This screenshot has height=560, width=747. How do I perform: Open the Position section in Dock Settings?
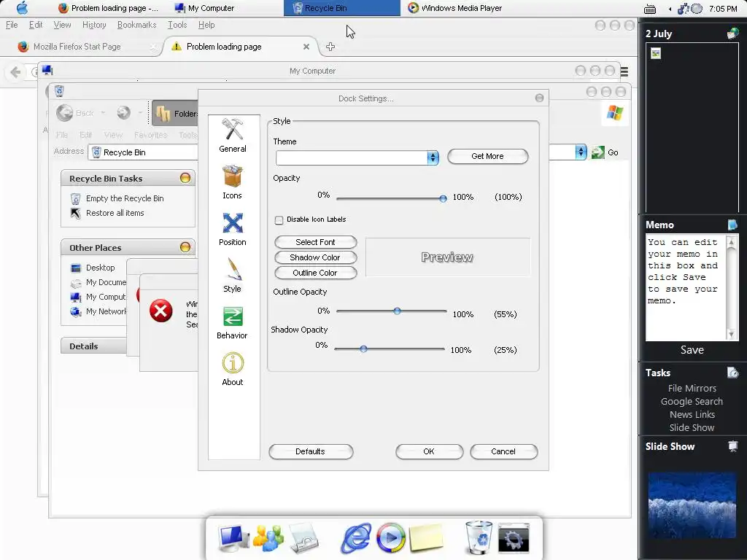click(233, 229)
